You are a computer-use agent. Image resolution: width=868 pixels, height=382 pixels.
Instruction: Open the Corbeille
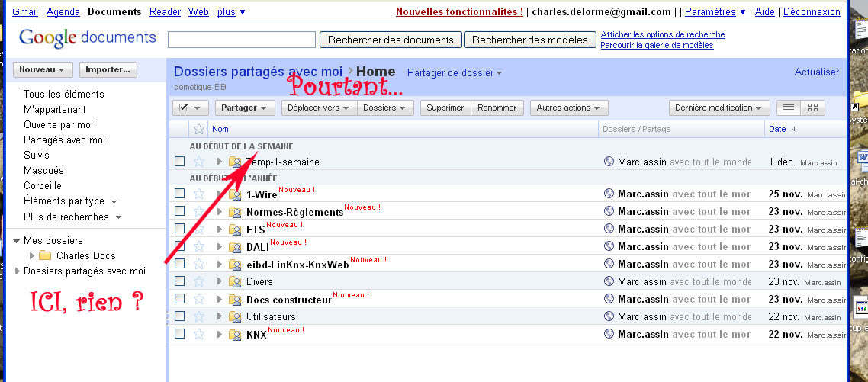point(43,185)
